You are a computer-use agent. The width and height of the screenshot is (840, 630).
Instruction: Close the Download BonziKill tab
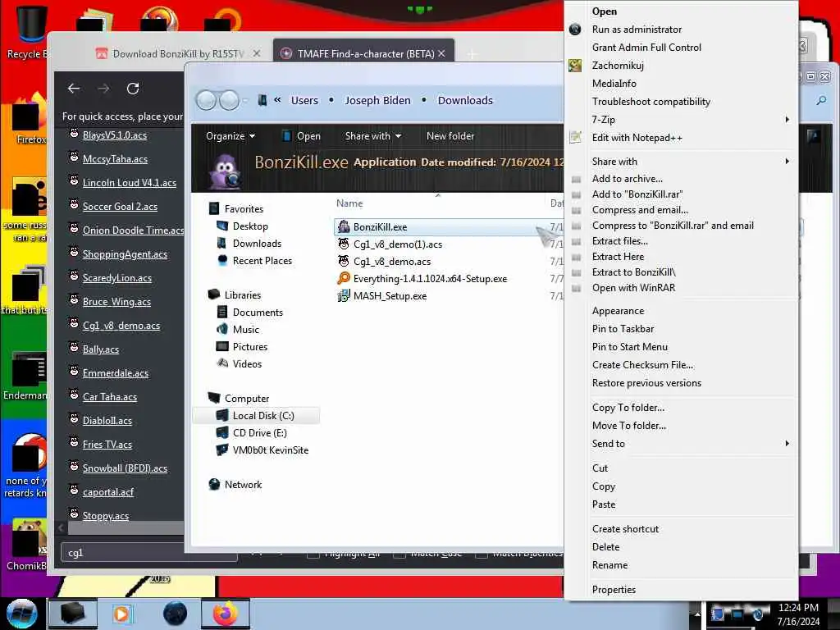tap(257, 53)
